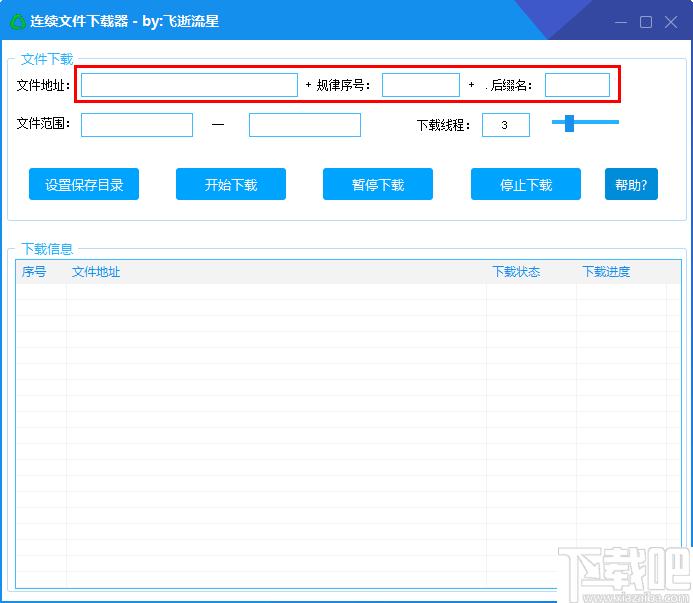Click the 下载状态 column header

516,272
